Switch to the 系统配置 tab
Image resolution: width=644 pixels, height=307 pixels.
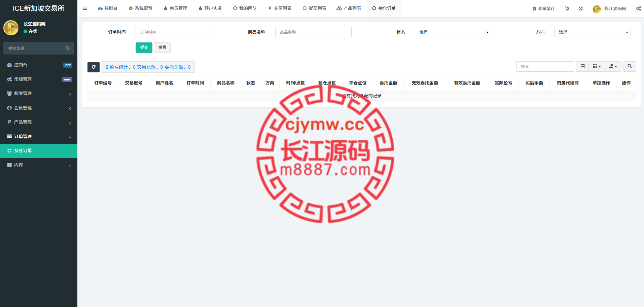coord(140,8)
